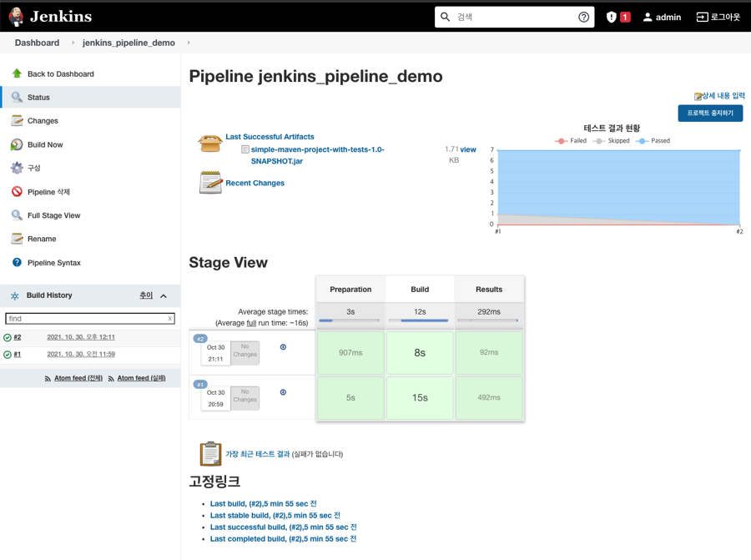Click the Last Successful Artifacts box icon
Image resolution: width=751 pixels, height=560 pixels.
click(210, 143)
